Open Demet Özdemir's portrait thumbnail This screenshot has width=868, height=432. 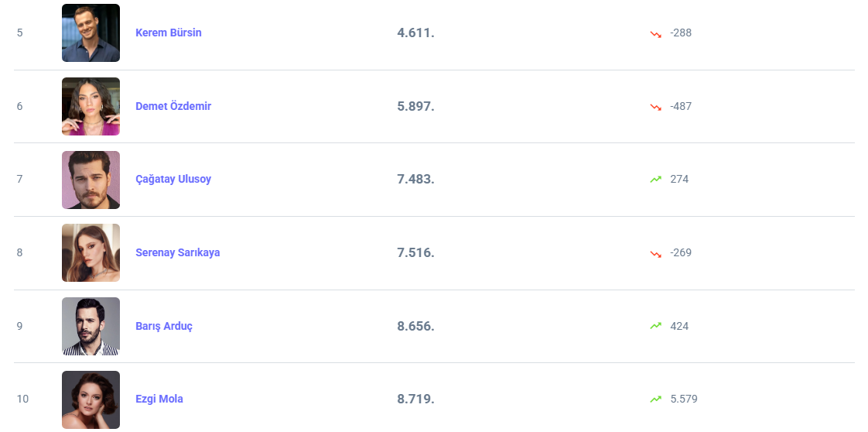tap(91, 106)
